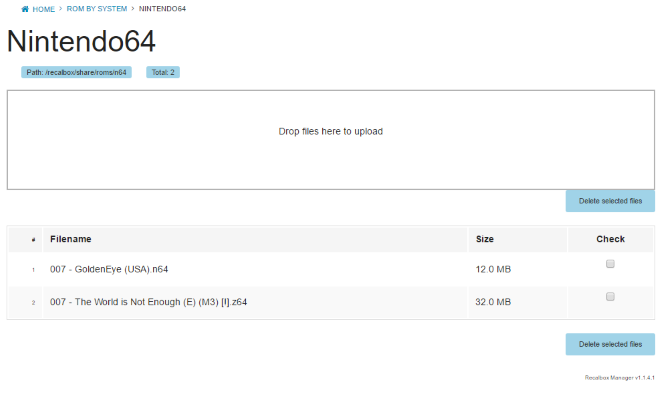This screenshot has width=670, height=397.
Task: Click the bottom Delete selected files button
Action: click(610, 344)
